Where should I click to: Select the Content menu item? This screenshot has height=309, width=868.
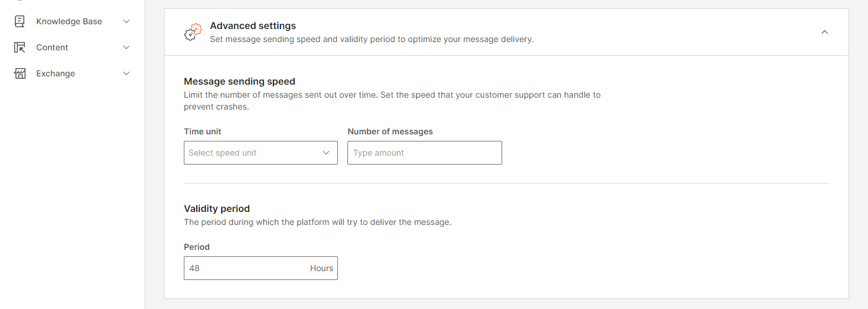[52, 47]
